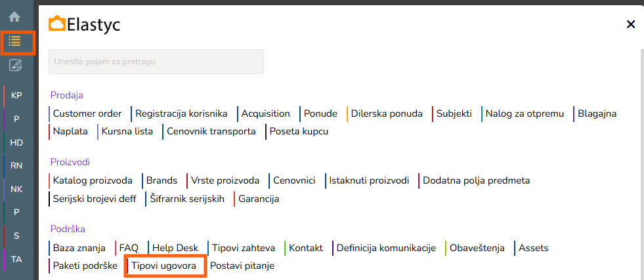Select the TA sidebar shortcut
The image size is (644, 280).
point(16,259)
